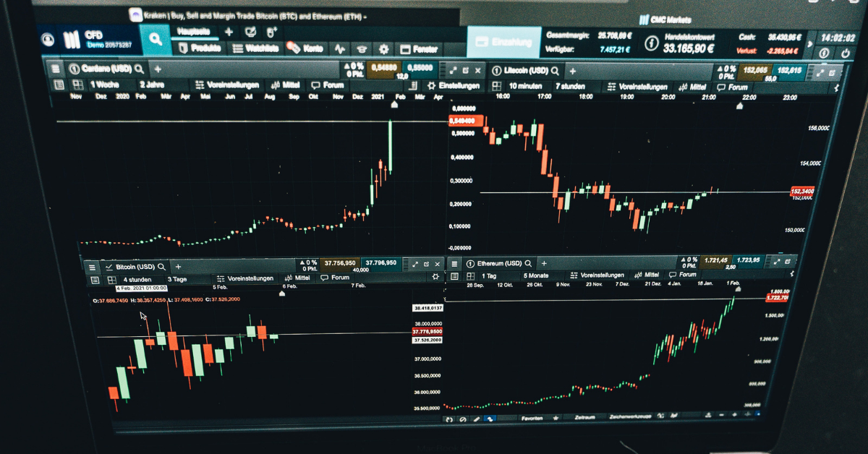Switch to the Hauptseite tab
The width and height of the screenshot is (868, 454).
[x=194, y=32]
